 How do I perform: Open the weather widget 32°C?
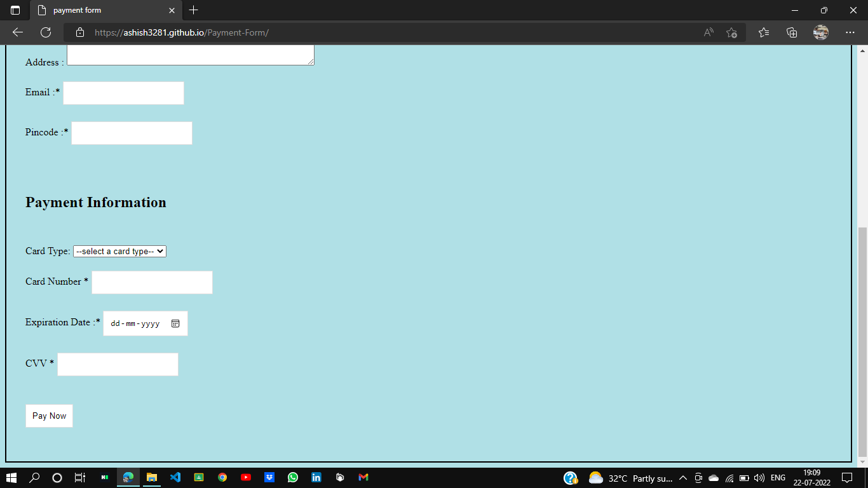pos(629,478)
